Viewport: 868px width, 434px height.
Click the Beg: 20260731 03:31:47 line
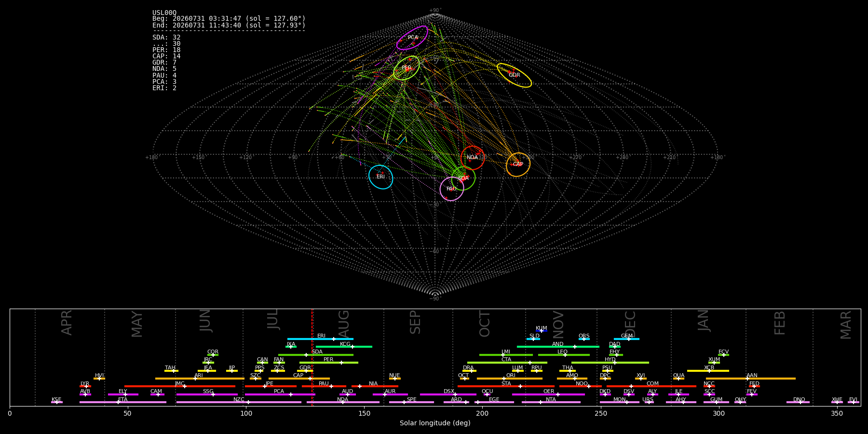(x=229, y=19)
